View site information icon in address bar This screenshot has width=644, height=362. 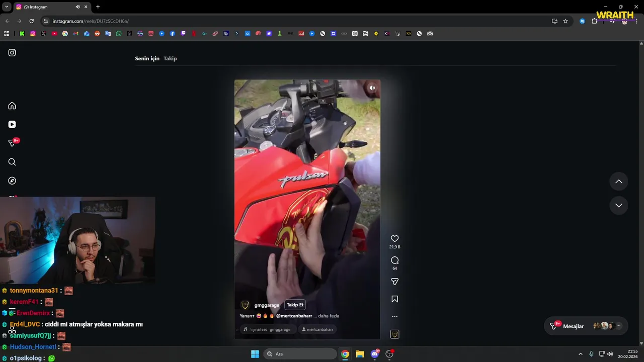coord(46,21)
